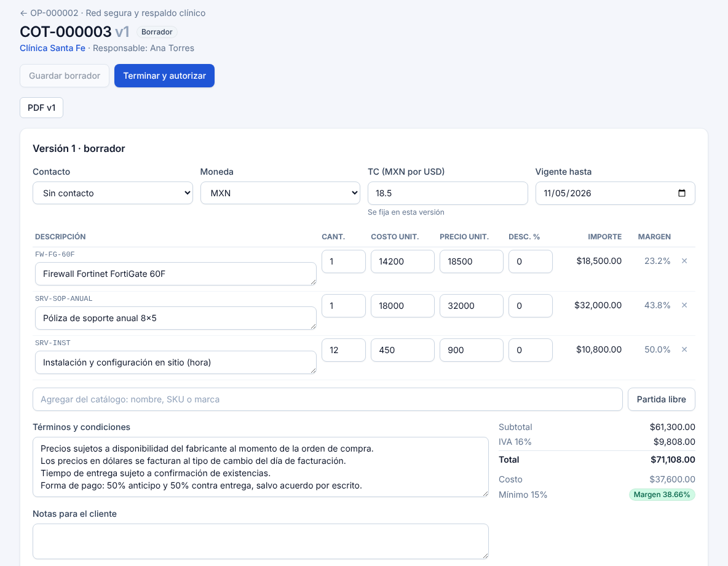Edit the Póliza de soporte anual description

(175, 318)
